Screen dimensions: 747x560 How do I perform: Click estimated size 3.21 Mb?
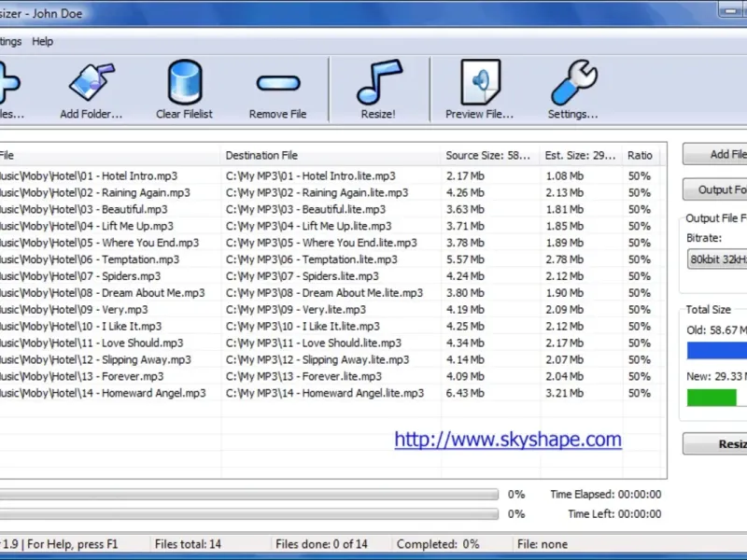565,393
